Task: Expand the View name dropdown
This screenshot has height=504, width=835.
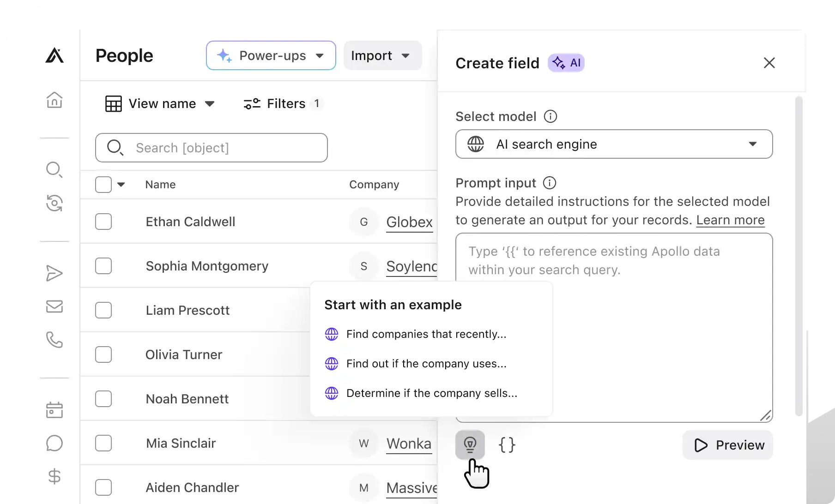Action: (160, 103)
